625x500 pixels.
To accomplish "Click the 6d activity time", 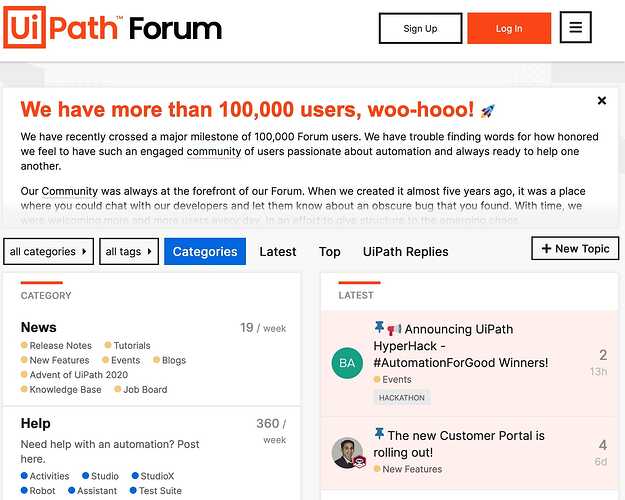I will tap(601, 462).
